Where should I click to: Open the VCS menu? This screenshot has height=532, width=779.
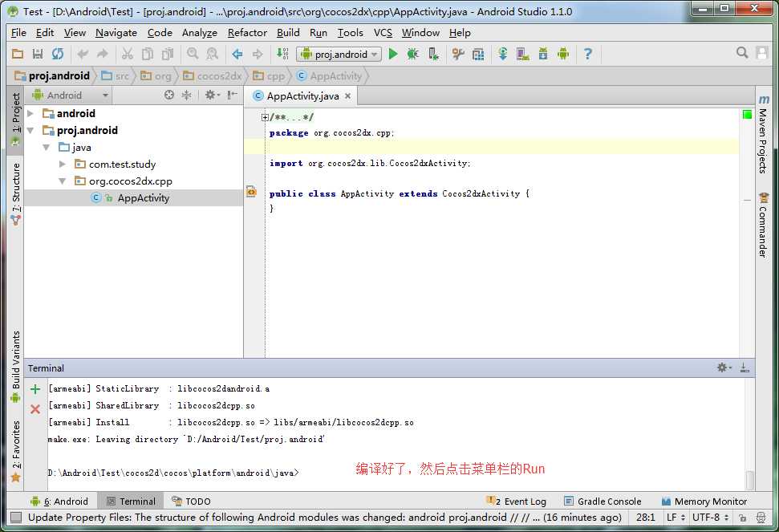point(383,33)
